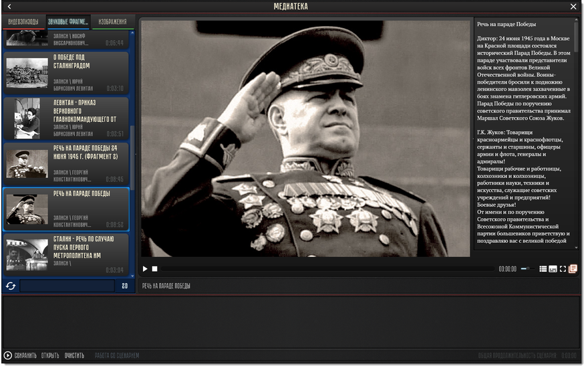588x368 pixels.
Task: Select the Звуковые фрагменты tab
Action: (68, 22)
